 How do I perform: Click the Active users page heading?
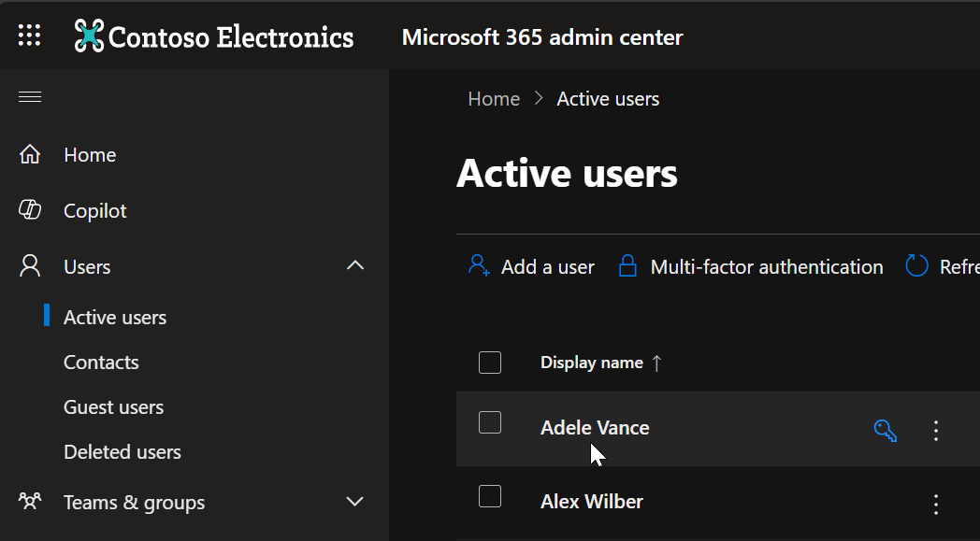point(567,173)
